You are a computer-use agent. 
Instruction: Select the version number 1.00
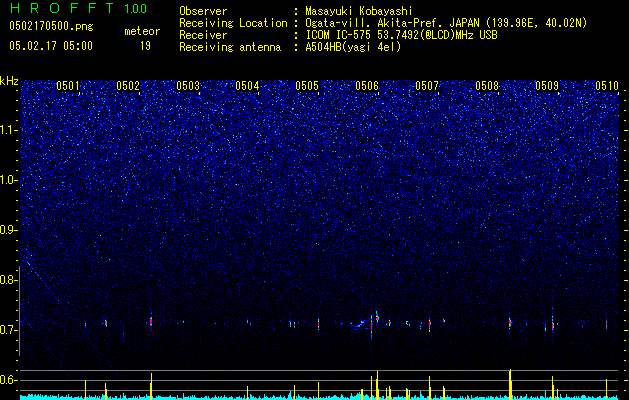point(136,9)
